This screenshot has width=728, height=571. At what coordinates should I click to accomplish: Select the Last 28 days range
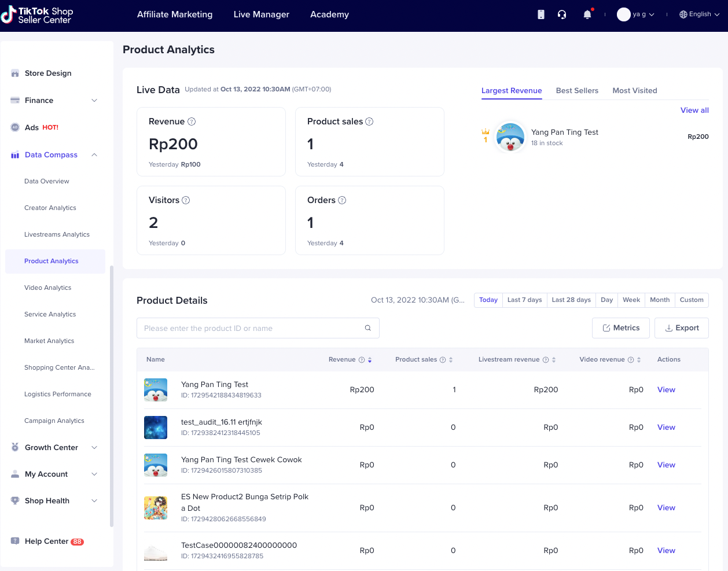click(x=571, y=300)
